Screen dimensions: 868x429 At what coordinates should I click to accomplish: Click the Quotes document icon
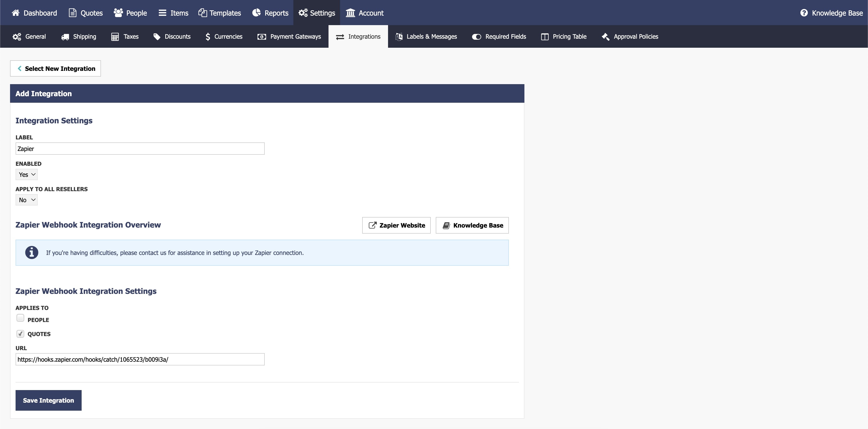click(72, 13)
